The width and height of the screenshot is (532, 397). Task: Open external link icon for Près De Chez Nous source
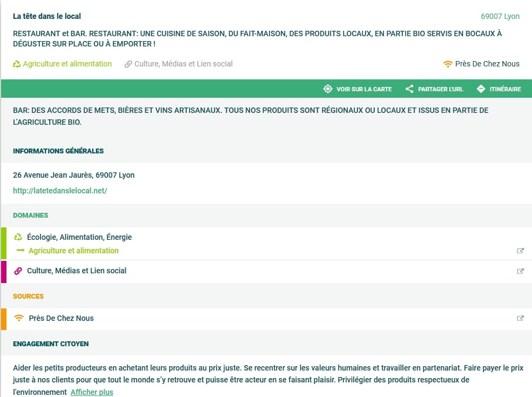520,318
